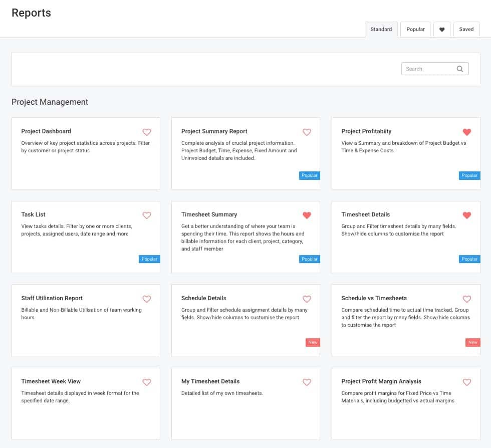Switch to the Popular tab
The width and height of the screenshot is (491, 448).
[x=415, y=30]
